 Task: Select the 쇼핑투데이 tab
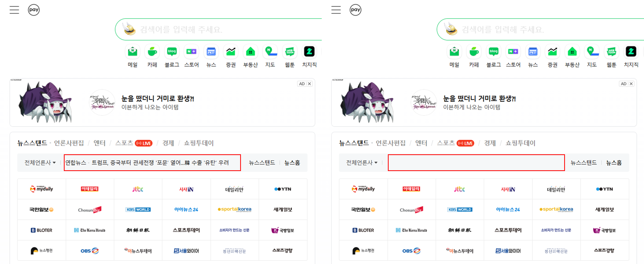point(199,143)
